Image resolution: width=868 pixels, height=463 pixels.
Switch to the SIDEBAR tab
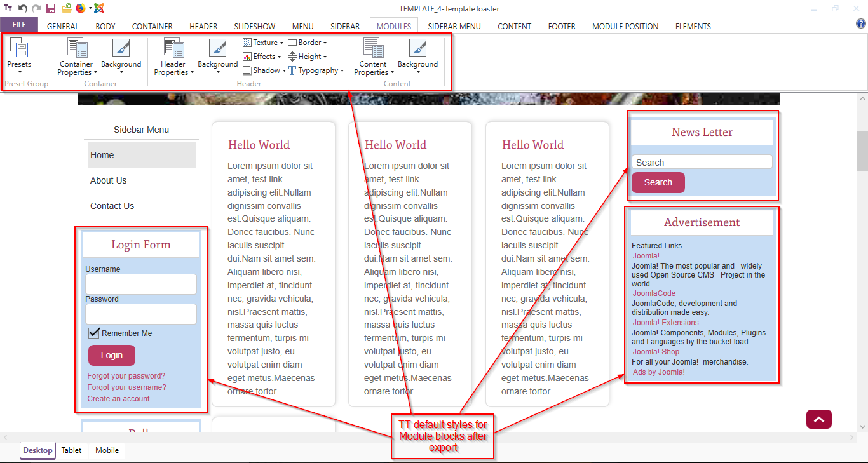(x=345, y=26)
